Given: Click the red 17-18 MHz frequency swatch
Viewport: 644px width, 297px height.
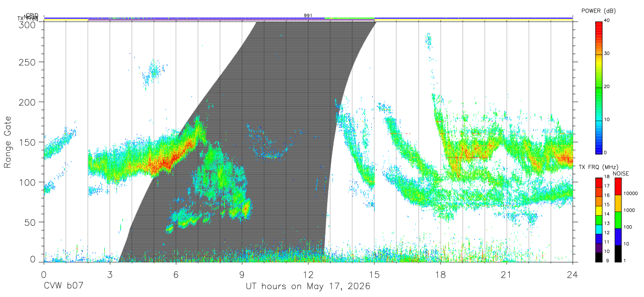Looking at the screenshot, I should pyautogui.click(x=598, y=182).
